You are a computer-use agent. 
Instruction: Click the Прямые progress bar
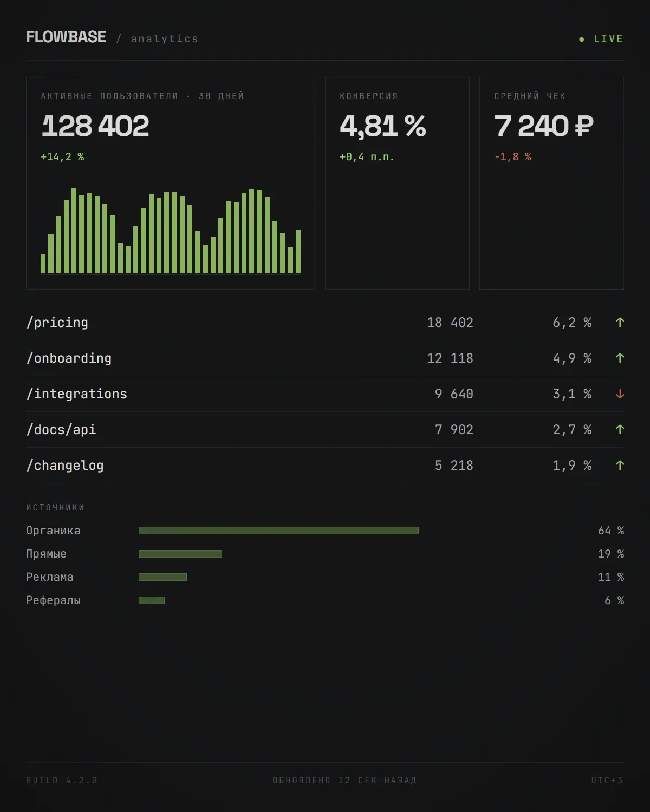(180, 554)
